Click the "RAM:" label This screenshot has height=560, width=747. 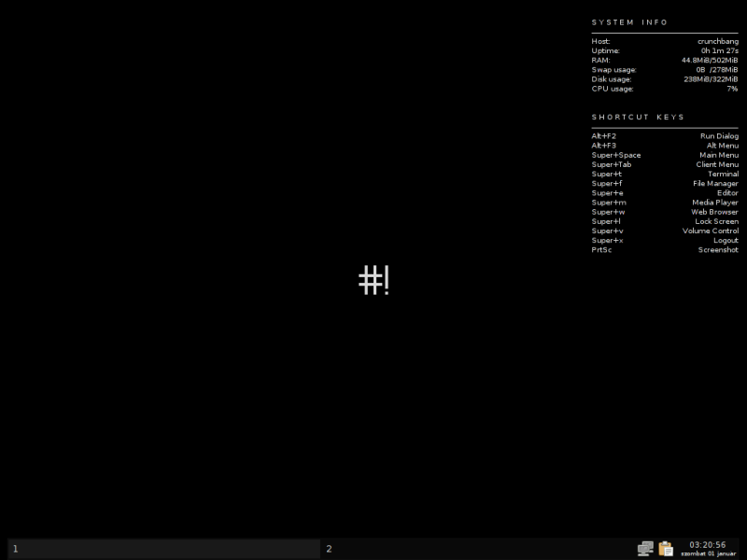tap(600, 60)
